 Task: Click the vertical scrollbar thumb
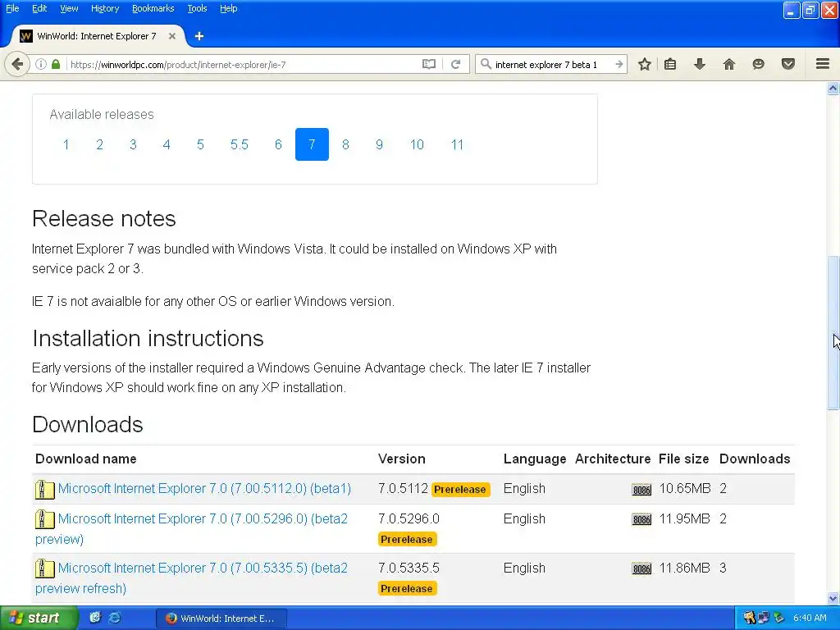(833, 332)
